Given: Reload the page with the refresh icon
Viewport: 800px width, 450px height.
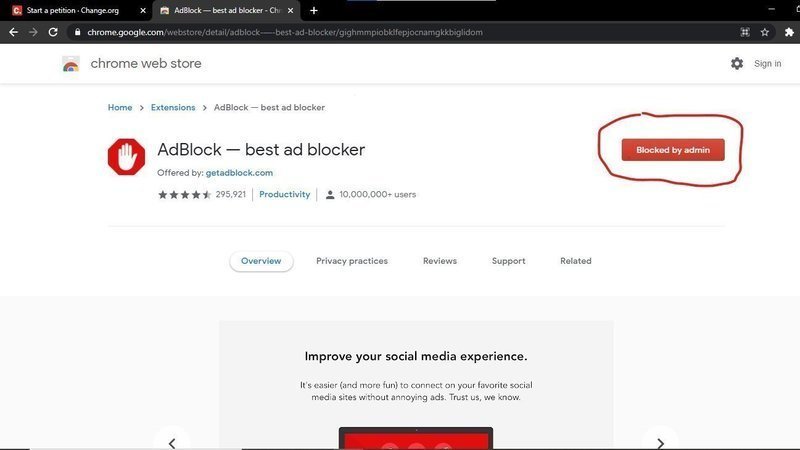Looking at the screenshot, I should point(54,32).
